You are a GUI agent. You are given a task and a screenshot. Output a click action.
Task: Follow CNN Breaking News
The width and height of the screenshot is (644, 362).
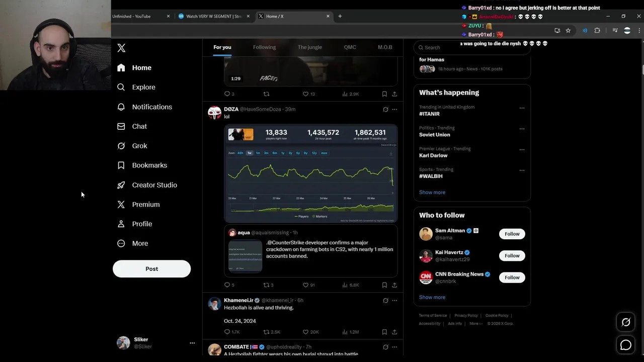pos(512,278)
